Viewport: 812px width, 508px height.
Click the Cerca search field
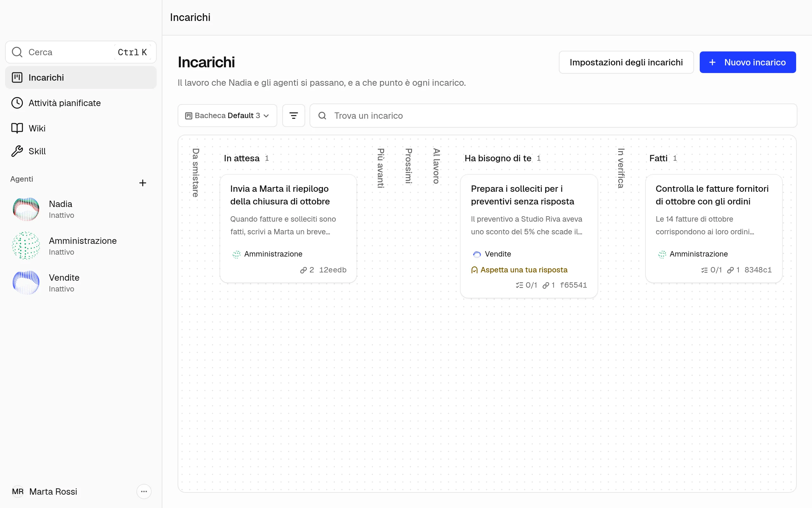[81, 52]
